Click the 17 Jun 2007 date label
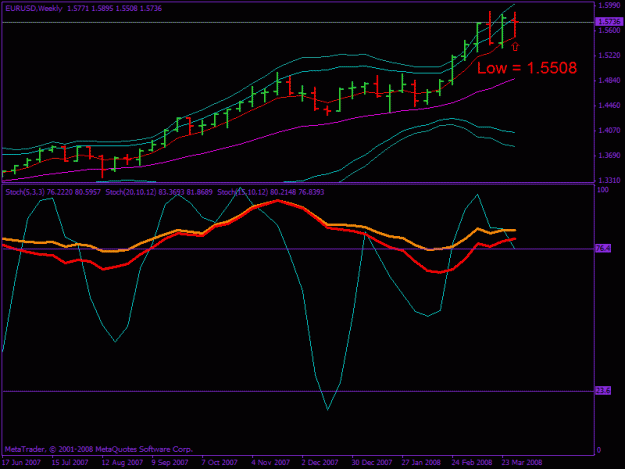Viewport: 625px width, 469px height. 22,463
